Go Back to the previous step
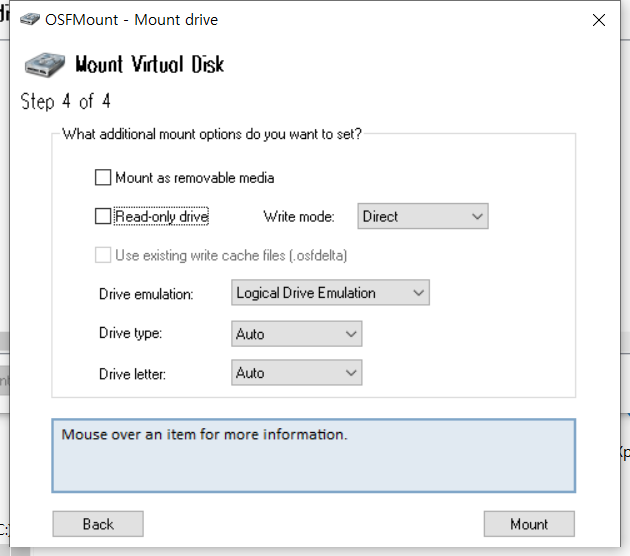This screenshot has width=630, height=556. click(98, 524)
